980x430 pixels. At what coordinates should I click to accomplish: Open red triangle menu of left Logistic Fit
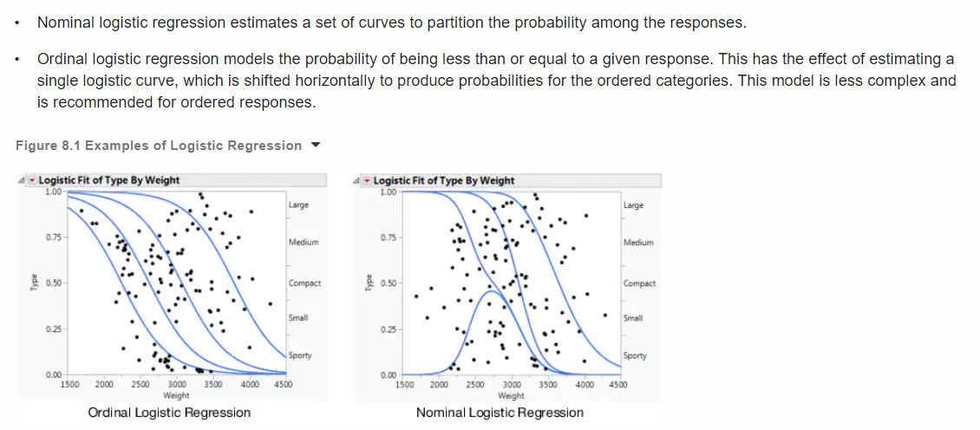coord(32,180)
